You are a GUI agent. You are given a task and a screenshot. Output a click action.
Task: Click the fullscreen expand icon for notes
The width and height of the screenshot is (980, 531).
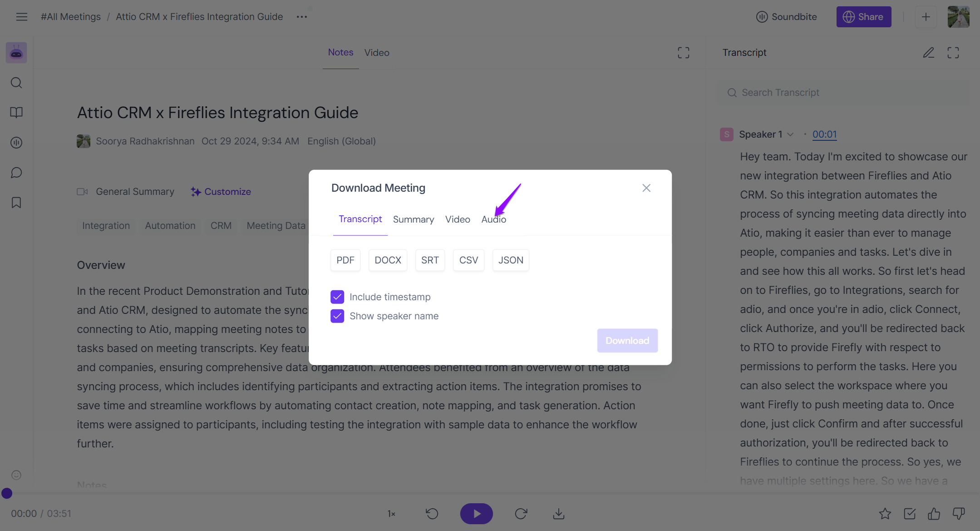point(684,52)
